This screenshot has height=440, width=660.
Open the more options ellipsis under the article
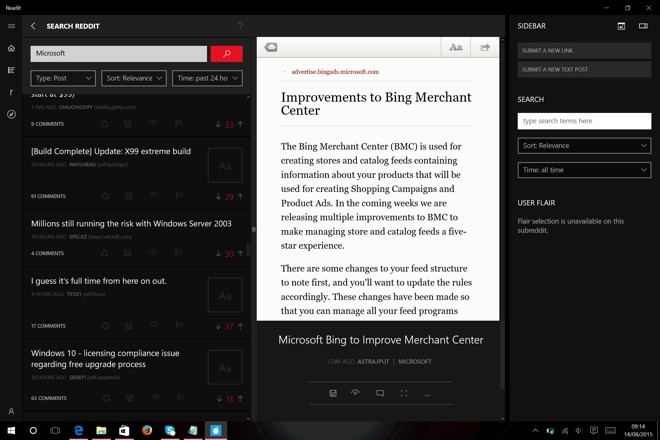(x=427, y=395)
